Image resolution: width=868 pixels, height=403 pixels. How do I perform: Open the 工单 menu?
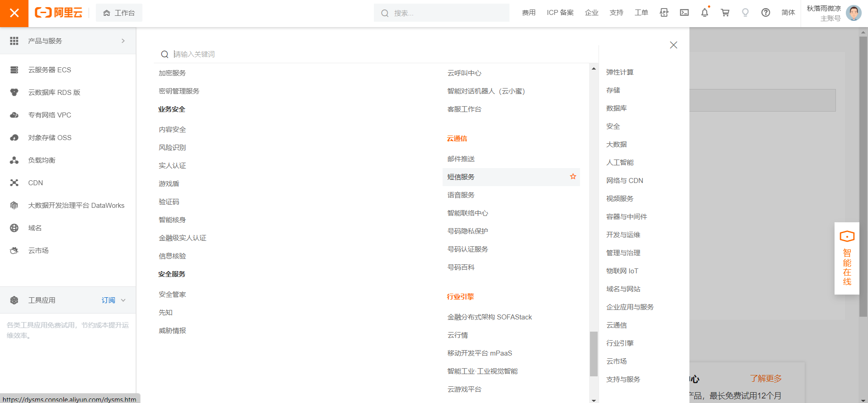(641, 13)
